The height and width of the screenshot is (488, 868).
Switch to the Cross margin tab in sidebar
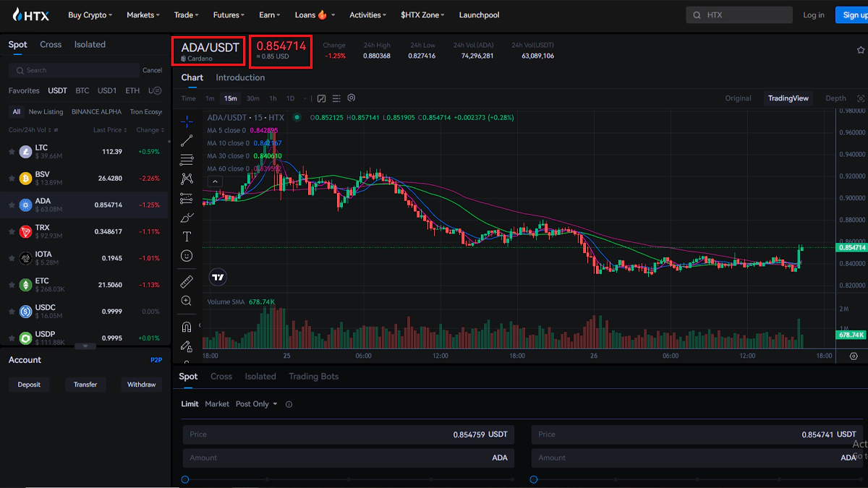(x=51, y=44)
